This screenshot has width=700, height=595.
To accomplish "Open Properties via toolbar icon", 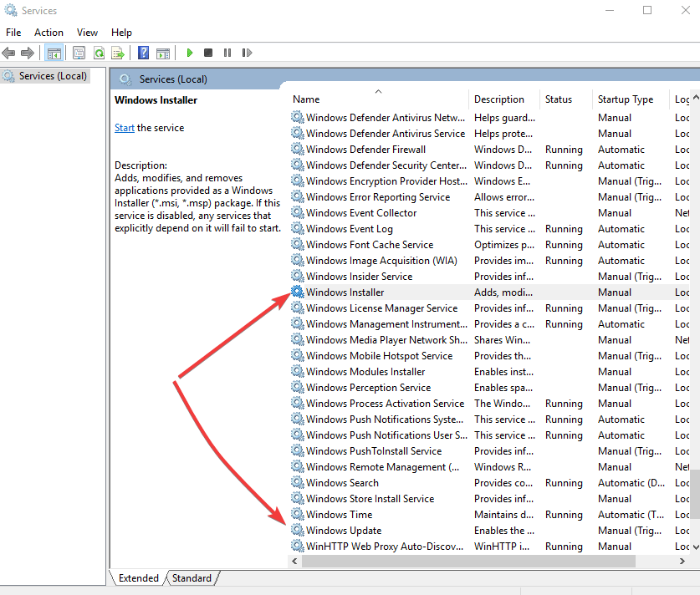I will pos(79,53).
